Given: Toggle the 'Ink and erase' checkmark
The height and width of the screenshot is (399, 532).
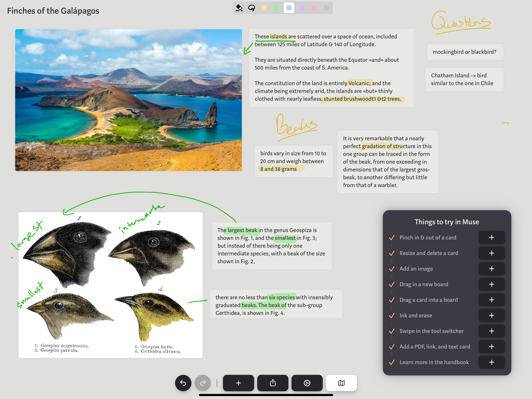Looking at the screenshot, I should [x=392, y=315].
